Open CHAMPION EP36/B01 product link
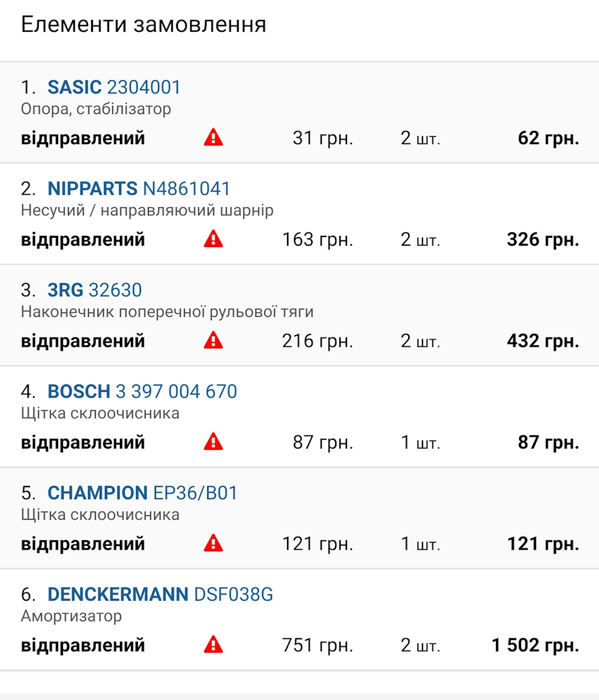 (x=143, y=493)
